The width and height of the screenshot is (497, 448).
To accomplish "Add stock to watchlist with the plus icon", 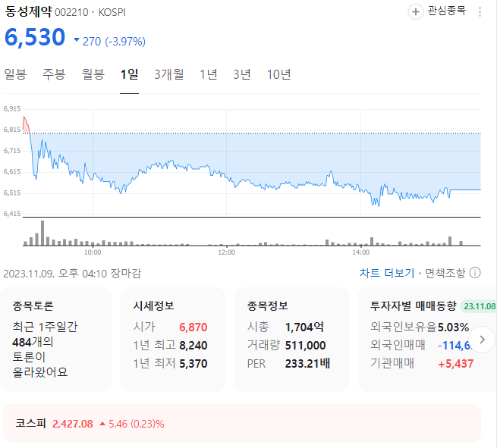I will pyautogui.click(x=415, y=12).
